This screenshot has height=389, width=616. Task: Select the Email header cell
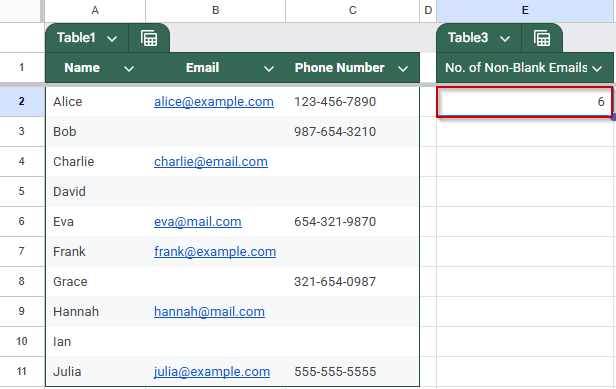[x=215, y=68]
